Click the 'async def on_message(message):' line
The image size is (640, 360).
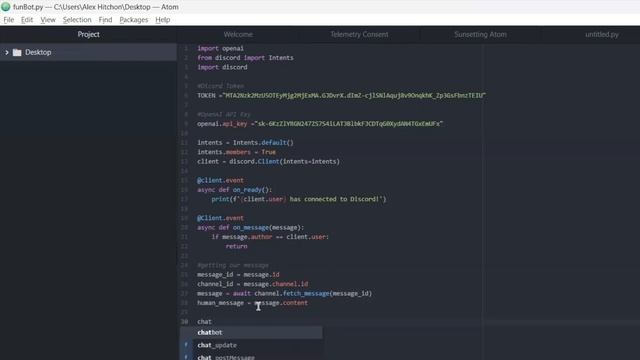click(x=251, y=227)
